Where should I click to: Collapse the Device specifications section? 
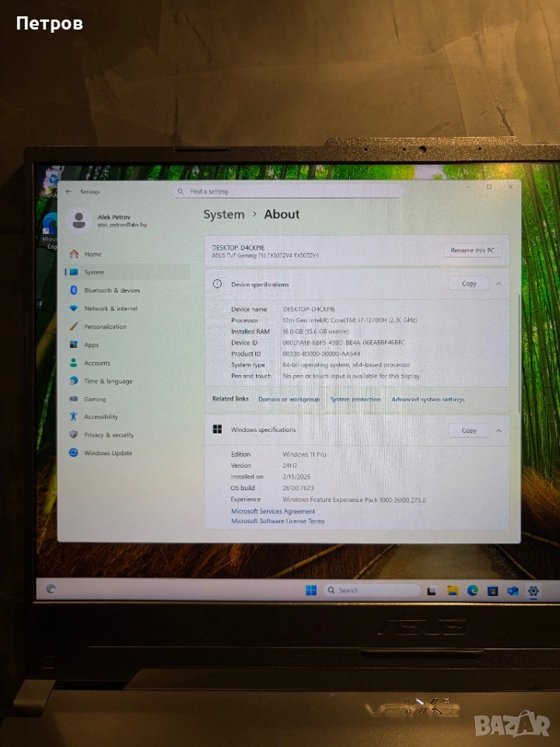[x=499, y=284]
